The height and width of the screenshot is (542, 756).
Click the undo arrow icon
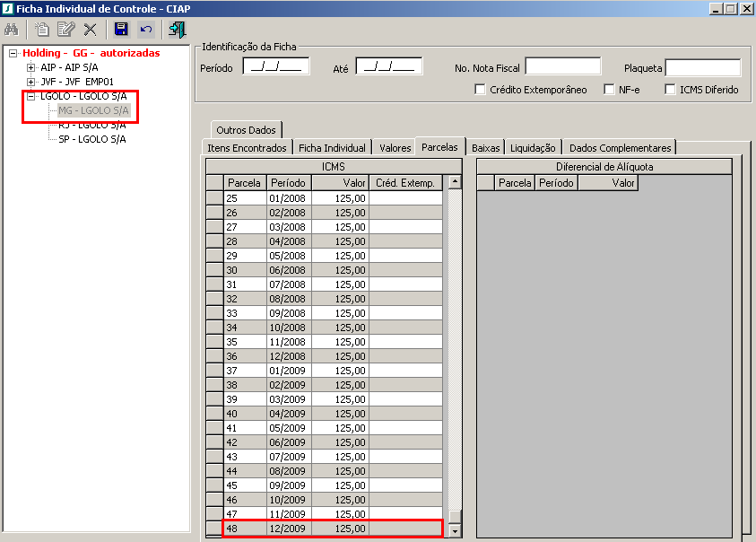(145, 29)
